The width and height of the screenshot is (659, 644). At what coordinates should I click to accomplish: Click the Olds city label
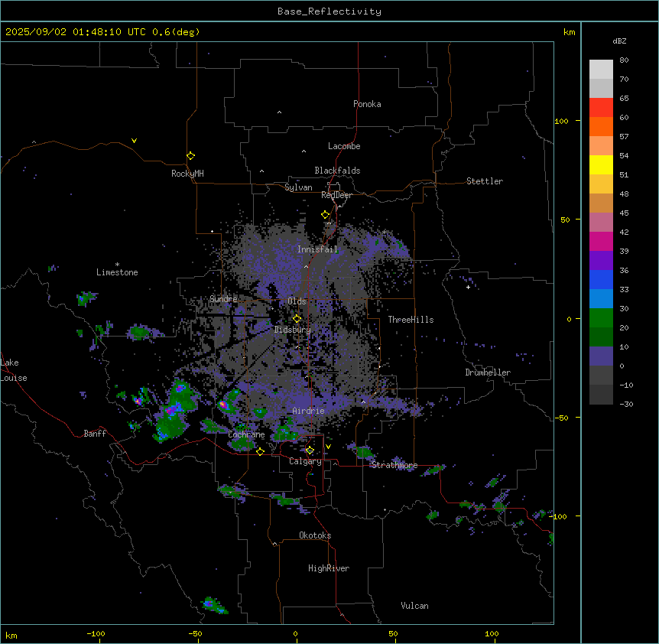[297, 301]
